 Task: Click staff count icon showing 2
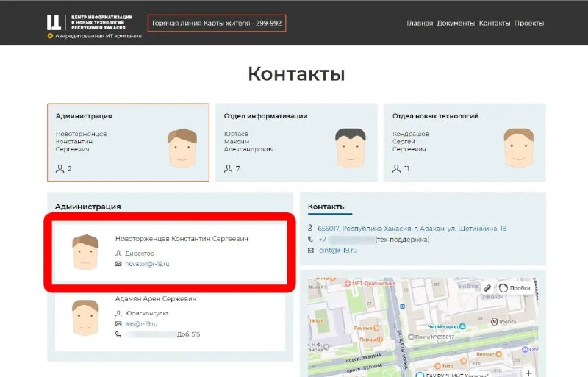(60, 168)
